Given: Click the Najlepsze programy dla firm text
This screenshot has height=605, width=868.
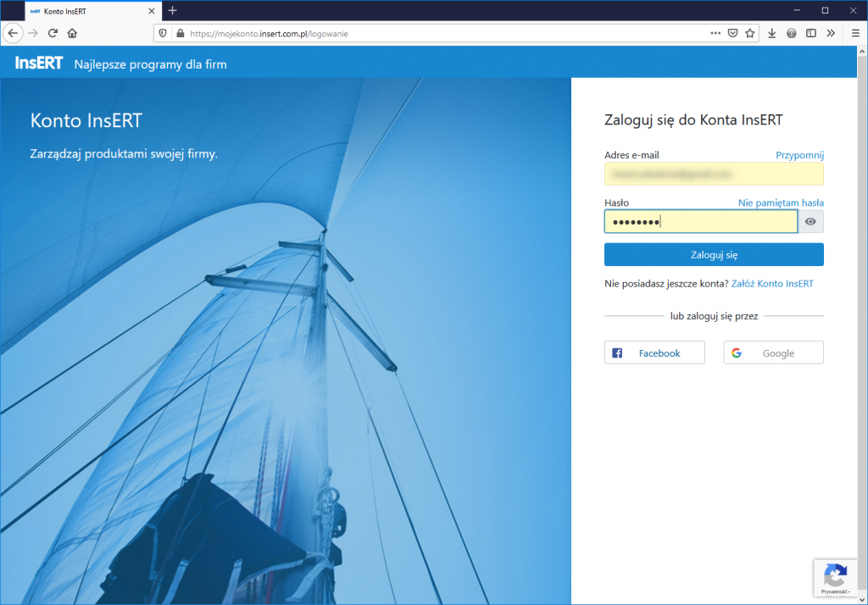Looking at the screenshot, I should tap(151, 64).
